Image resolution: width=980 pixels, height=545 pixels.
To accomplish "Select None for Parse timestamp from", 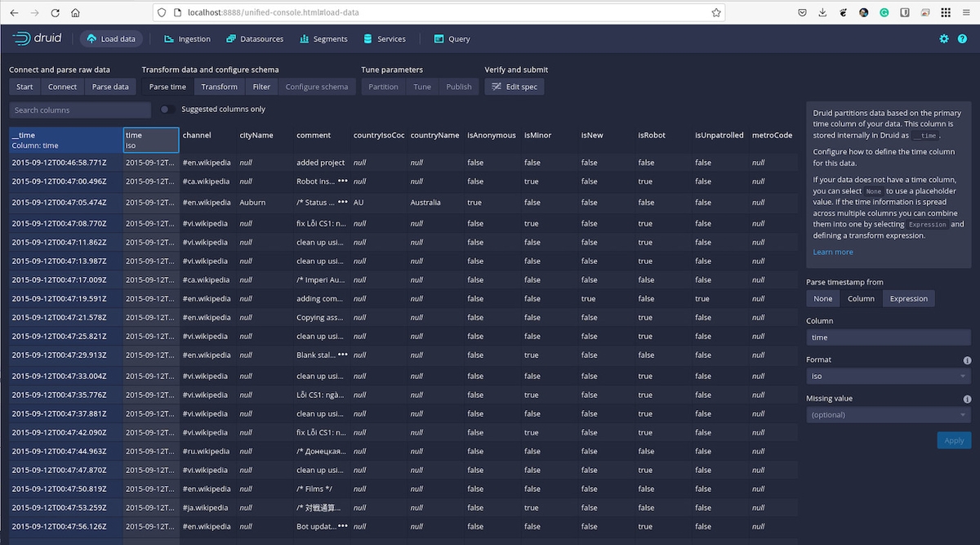I will tap(822, 298).
